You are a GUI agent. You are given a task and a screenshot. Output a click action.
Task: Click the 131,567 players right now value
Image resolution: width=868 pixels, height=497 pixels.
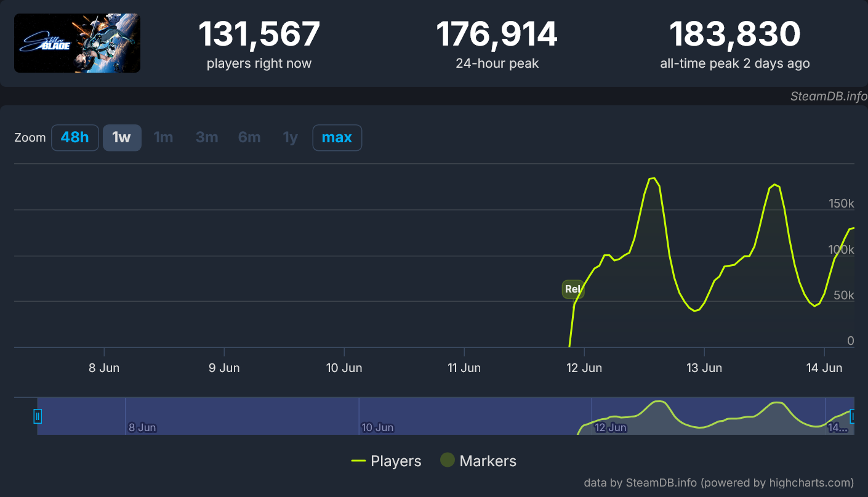[x=259, y=34]
